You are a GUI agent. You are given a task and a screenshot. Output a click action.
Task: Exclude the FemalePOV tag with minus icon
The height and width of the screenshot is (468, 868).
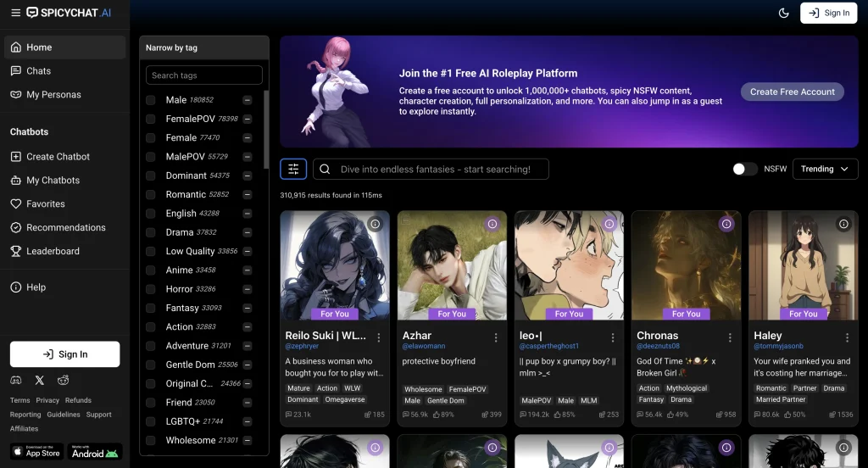pyautogui.click(x=248, y=119)
